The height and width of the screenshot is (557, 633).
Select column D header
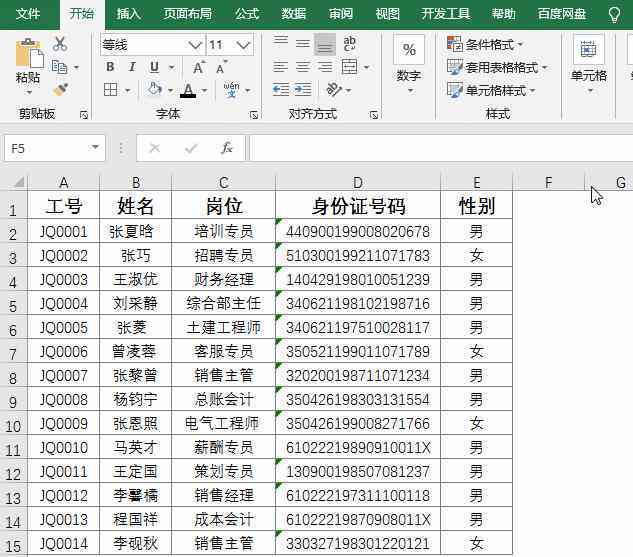click(358, 182)
